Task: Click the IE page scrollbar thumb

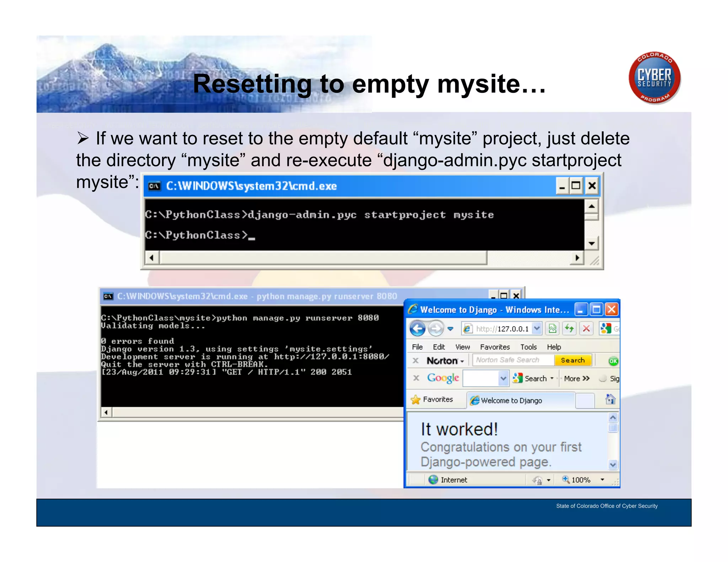Action: click(x=613, y=428)
